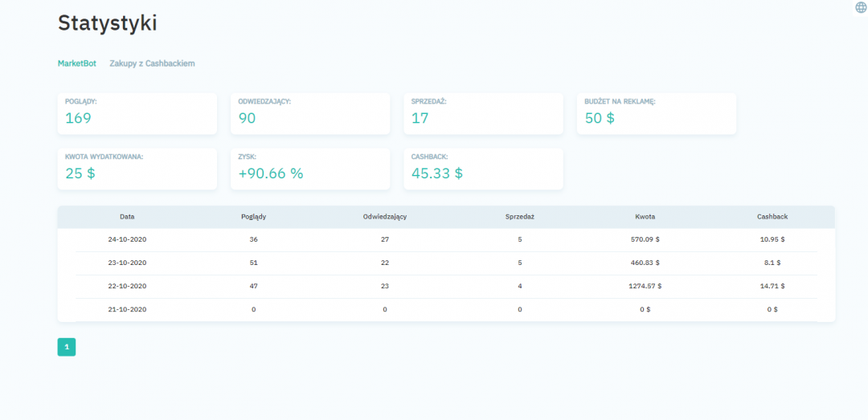Switch to the MarketBot tab
Image resolution: width=868 pixels, height=420 pixels.
coord(76,63)
